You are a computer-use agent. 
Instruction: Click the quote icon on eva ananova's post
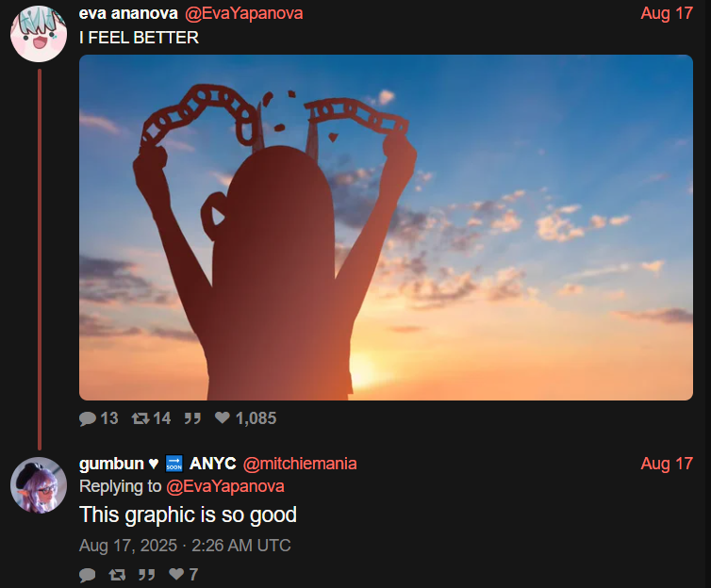tap(192, 418)
